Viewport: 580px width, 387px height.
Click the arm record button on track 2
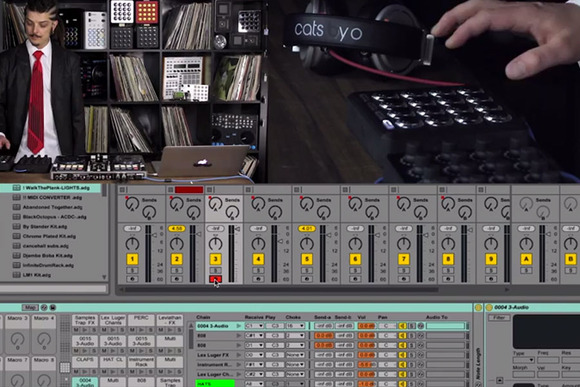tap(176, 279)
